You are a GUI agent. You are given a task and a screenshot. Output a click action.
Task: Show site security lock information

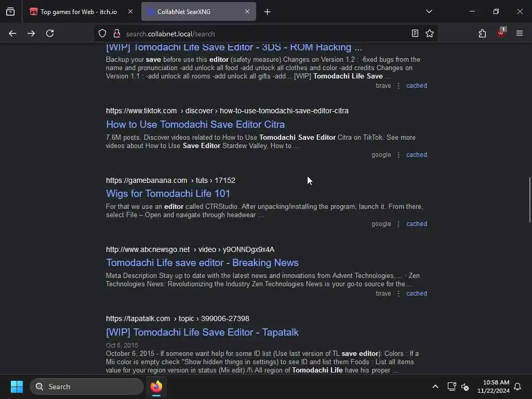pos(117,33)
